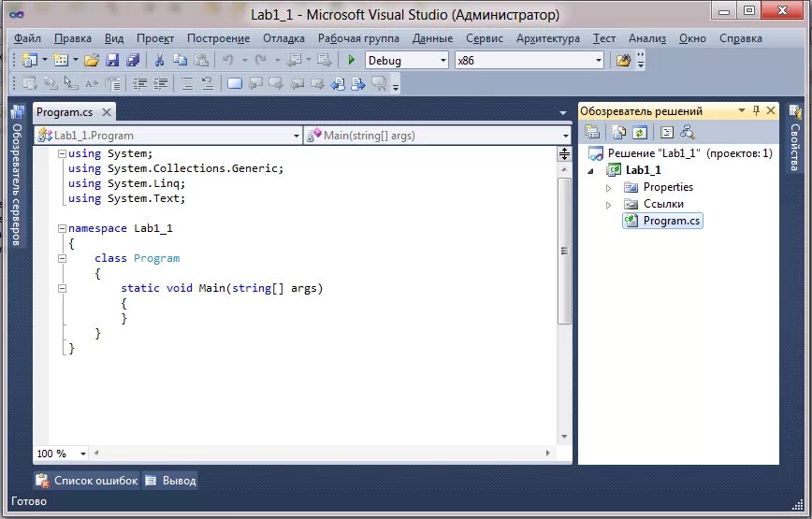Click the Open File folder icon
Screen dimensions: 812x519
(92, 60)
